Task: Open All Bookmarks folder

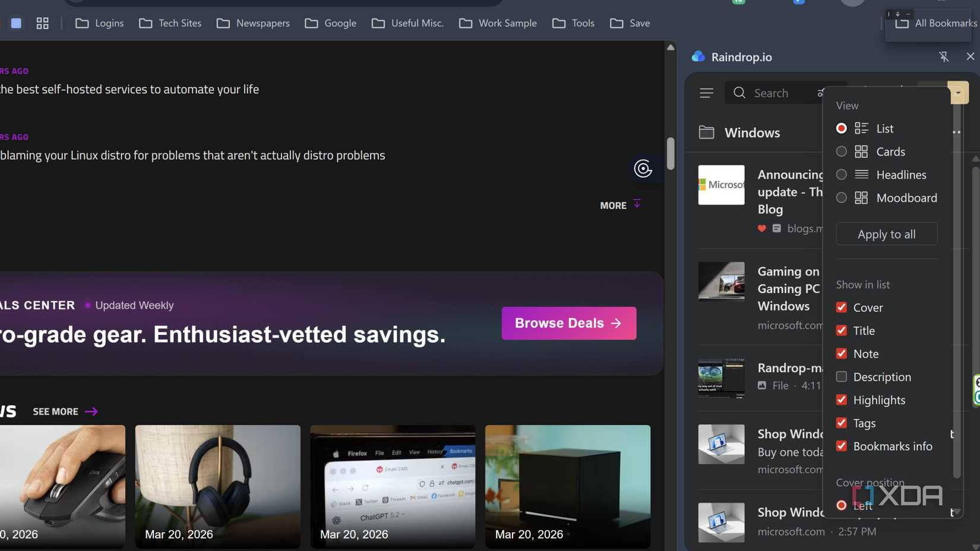Action: tap(936, 23)
